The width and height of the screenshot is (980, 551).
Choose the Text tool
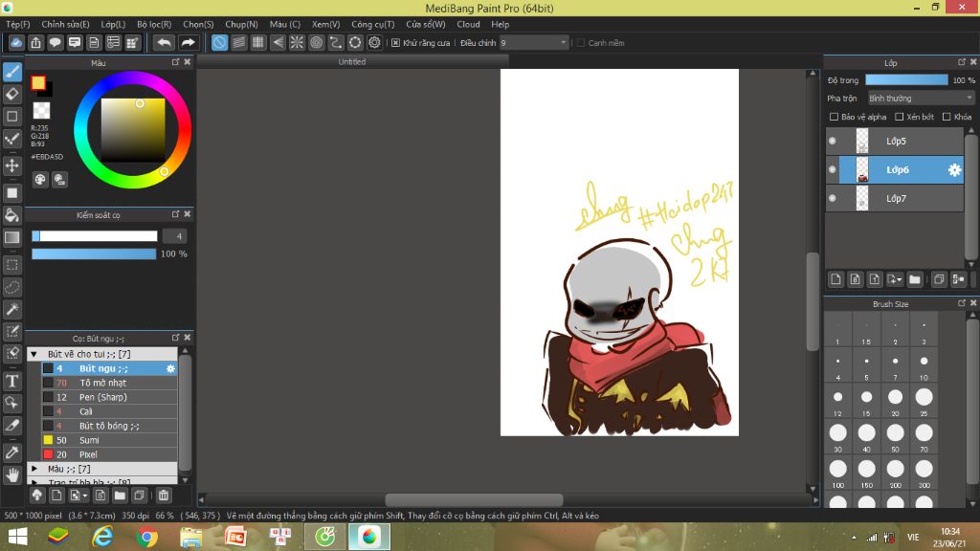tap(12, 381)
